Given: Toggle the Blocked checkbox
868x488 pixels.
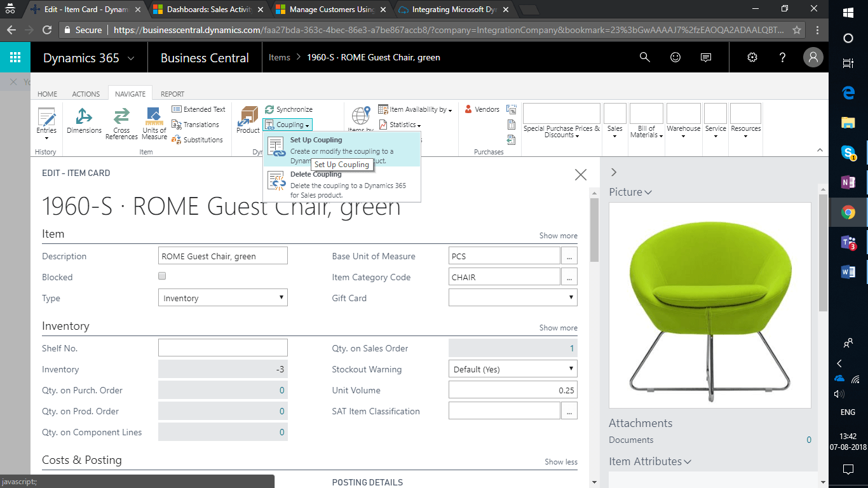Looking at the screenshot, I should click(162, 276).
